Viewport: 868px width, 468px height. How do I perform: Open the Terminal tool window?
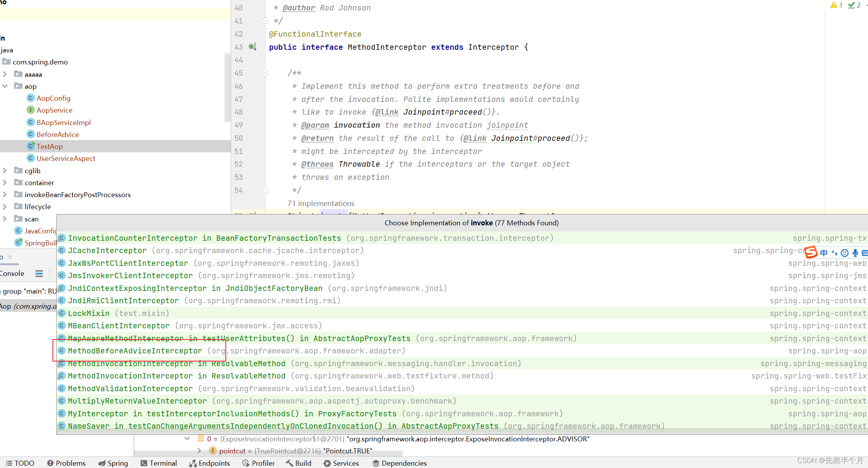[x=159, y=463]
